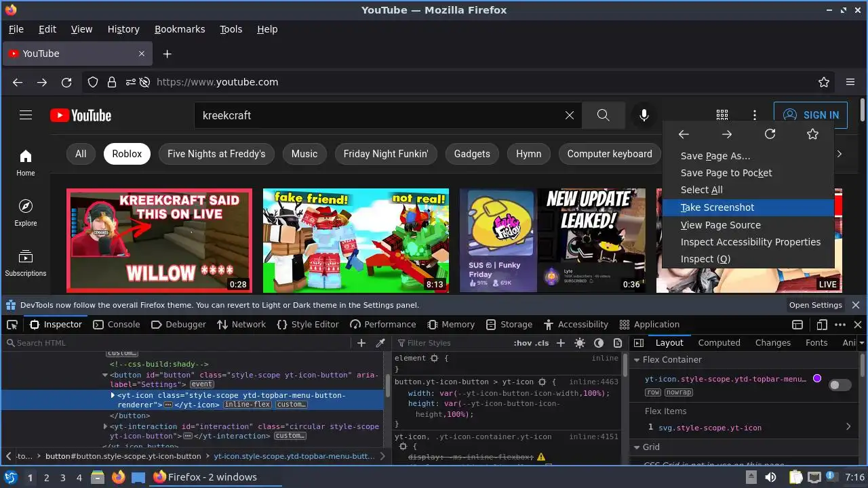This screenshot has height=488, width=868.
Task: Open the History menu
Action: (123, 29)
